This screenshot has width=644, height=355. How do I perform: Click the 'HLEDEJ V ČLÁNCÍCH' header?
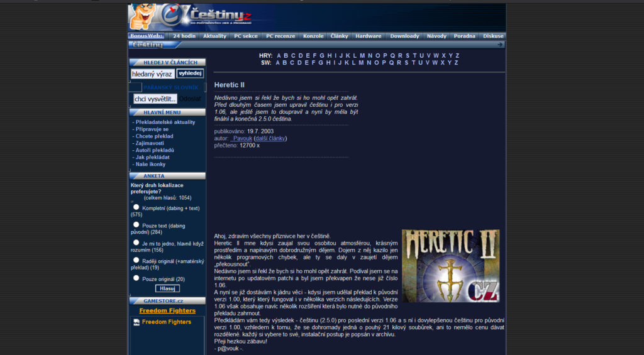(x=167, y=62)
